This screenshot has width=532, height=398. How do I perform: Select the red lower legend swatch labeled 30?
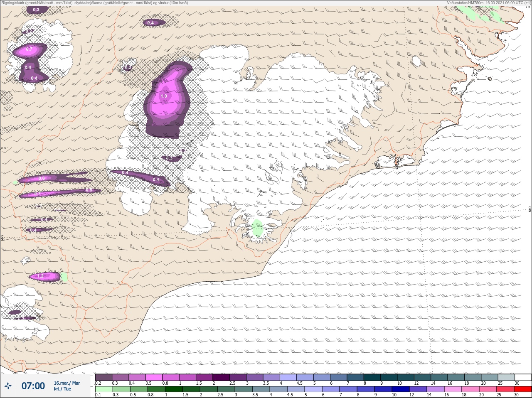[524, 389]
